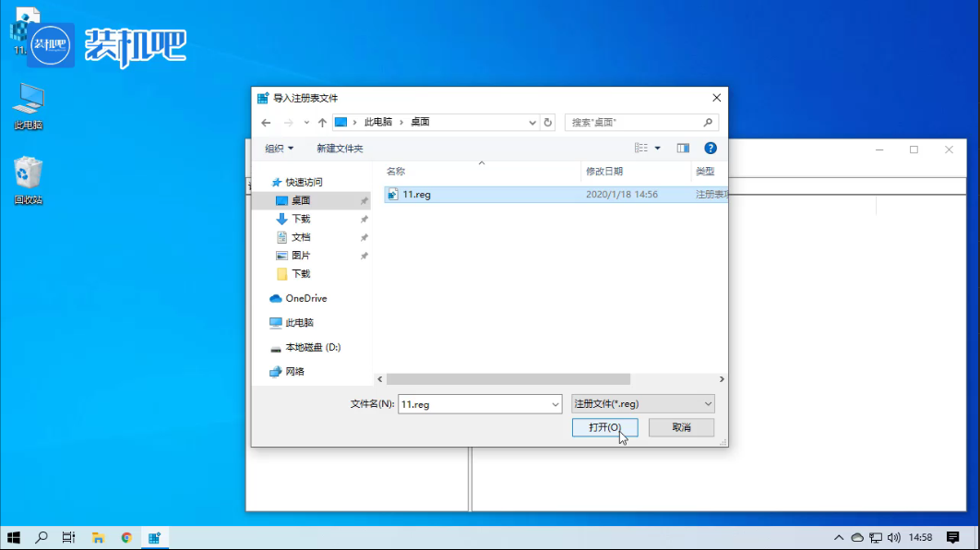The width and height of the screenshot is (980, 550).
Task: Switch to Registry Editor via its taskbar icon
Action: coord(155,537)
